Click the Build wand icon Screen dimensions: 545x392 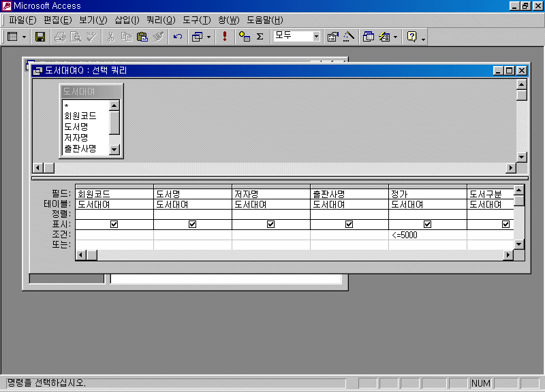click(x=349, y=37)
